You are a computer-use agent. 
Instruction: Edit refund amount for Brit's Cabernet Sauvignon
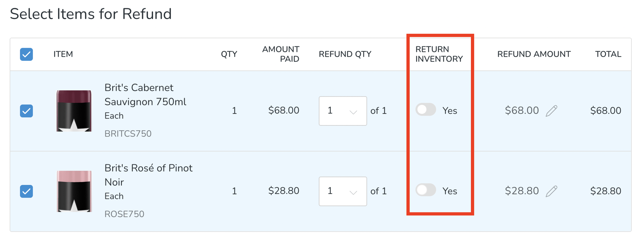pos(552,111)
